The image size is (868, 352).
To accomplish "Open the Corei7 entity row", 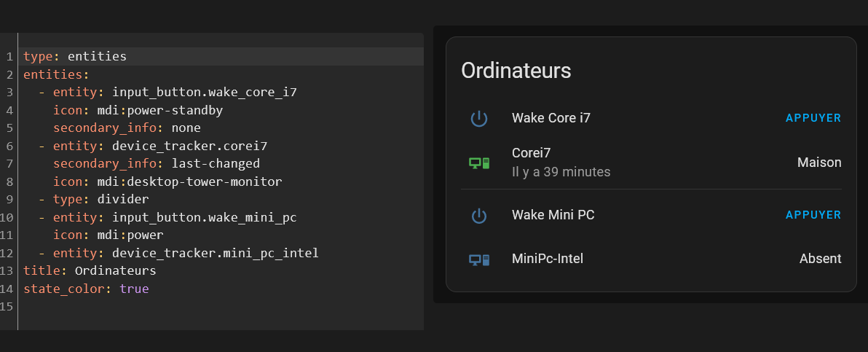I will coord(651,163).
